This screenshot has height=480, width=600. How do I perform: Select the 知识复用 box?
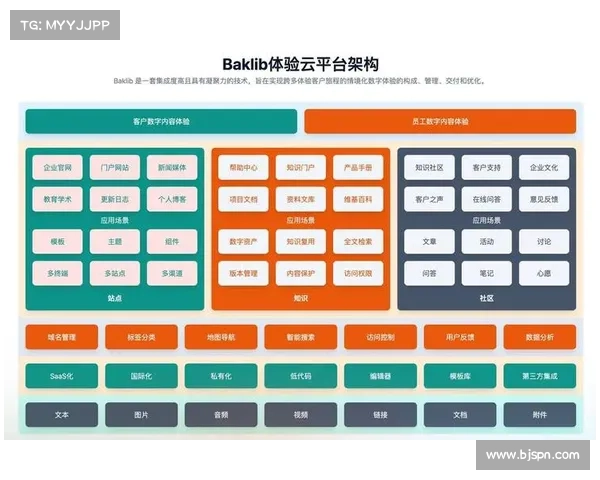coord(301,242)
